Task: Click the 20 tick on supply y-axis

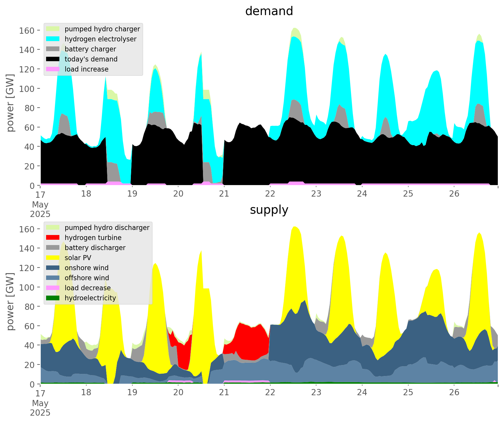Action: coord(29,365)
